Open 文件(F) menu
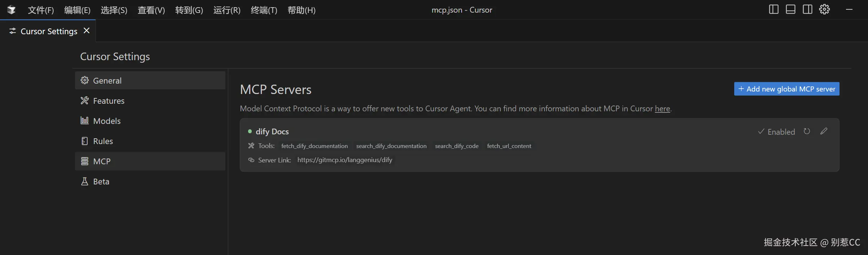Viewport: 868px width, 255px height. 41,10
